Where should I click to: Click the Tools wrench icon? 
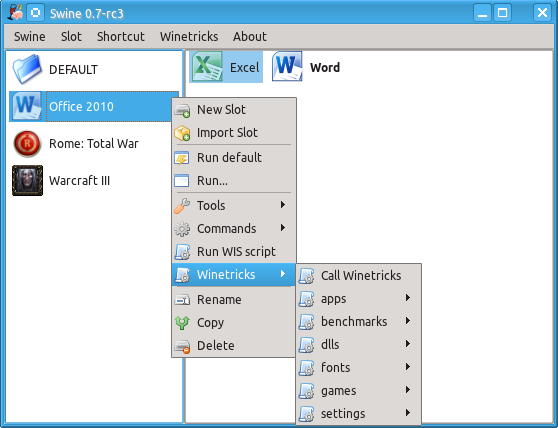pyautogui.click(x=182, y=206)
